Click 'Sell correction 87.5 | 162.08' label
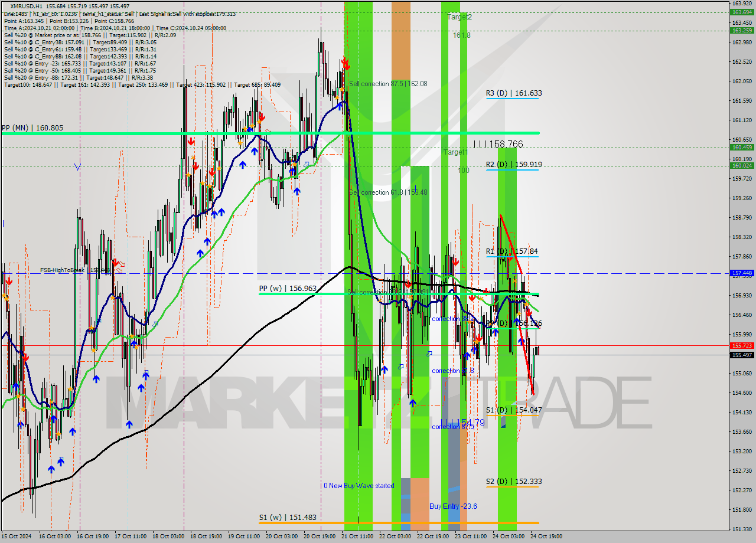This screenshot has width=756, height=543. [388, 84]
